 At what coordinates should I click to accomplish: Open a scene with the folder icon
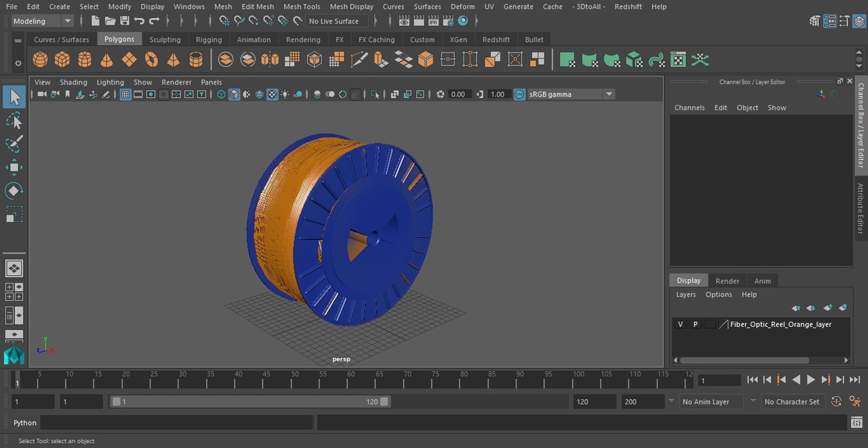(110, 21)
